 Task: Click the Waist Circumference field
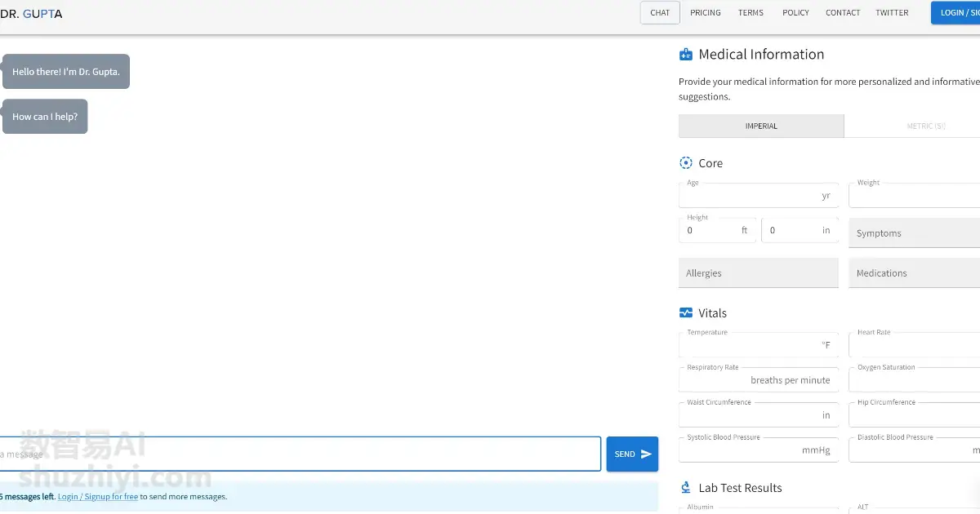[759, 415]
